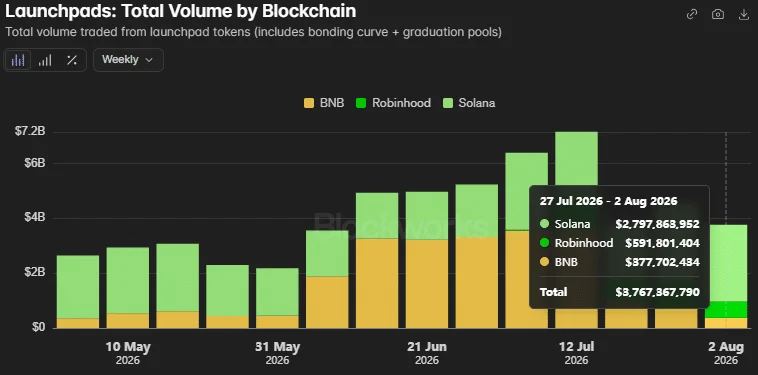Image resolution: width=758 pixels, height=375 pixels.
Task: Select the tallest bar near 12 Jul
Action: (x=576, y=230)
